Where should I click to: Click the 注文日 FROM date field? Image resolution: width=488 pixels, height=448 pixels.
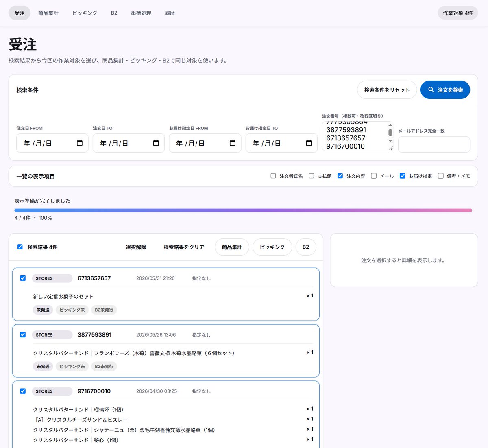[x=52, y=143]
